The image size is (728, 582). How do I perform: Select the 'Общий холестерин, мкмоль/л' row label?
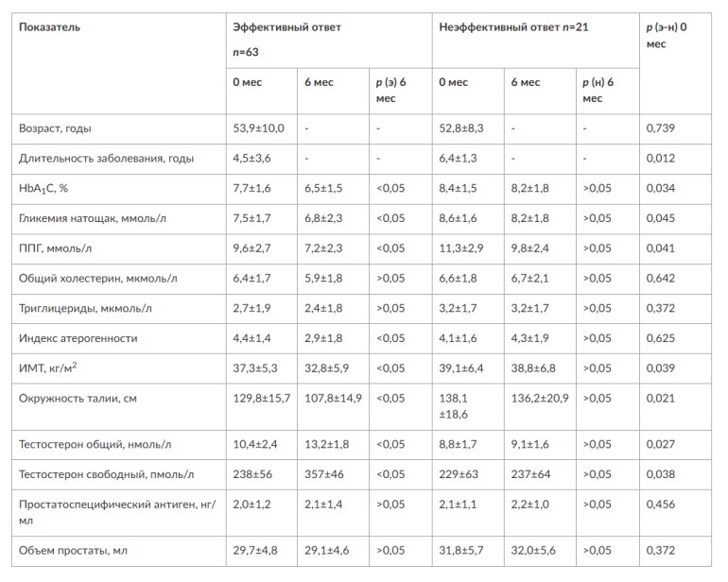click(x=98, y=278)
